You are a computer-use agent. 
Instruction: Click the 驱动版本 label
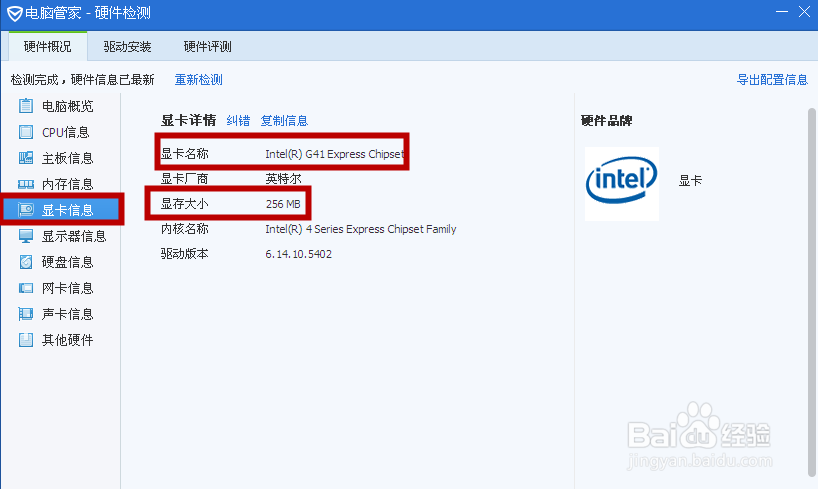point(185,254)
